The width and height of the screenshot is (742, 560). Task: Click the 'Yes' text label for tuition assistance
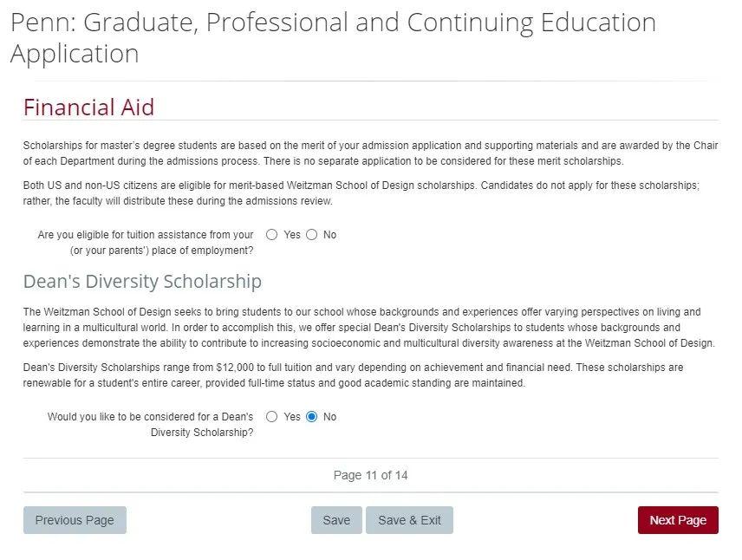click(x=292, y=235)
